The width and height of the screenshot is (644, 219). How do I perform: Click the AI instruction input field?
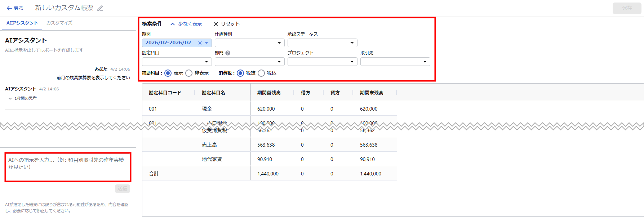(68, 167)
